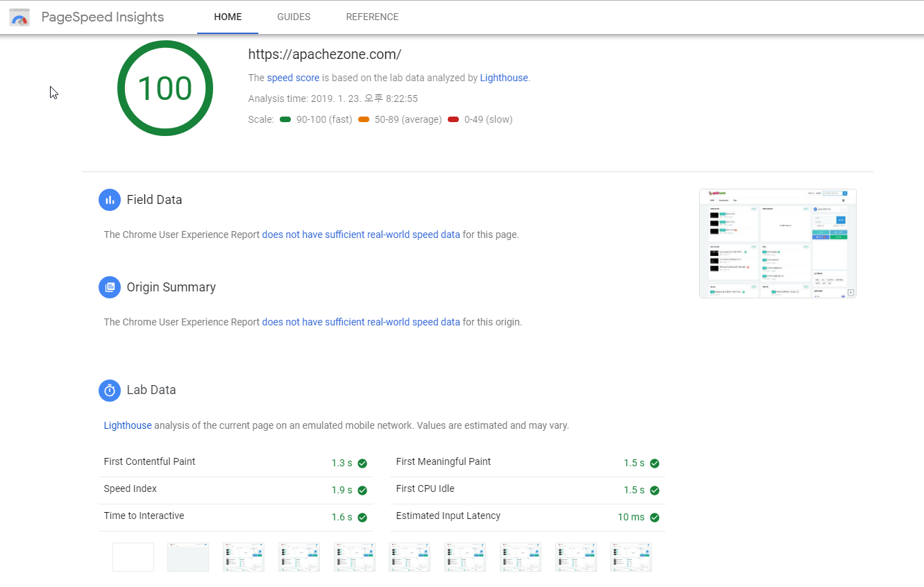Click the Lab Data stopwatch icon

[x=110, y=390]
